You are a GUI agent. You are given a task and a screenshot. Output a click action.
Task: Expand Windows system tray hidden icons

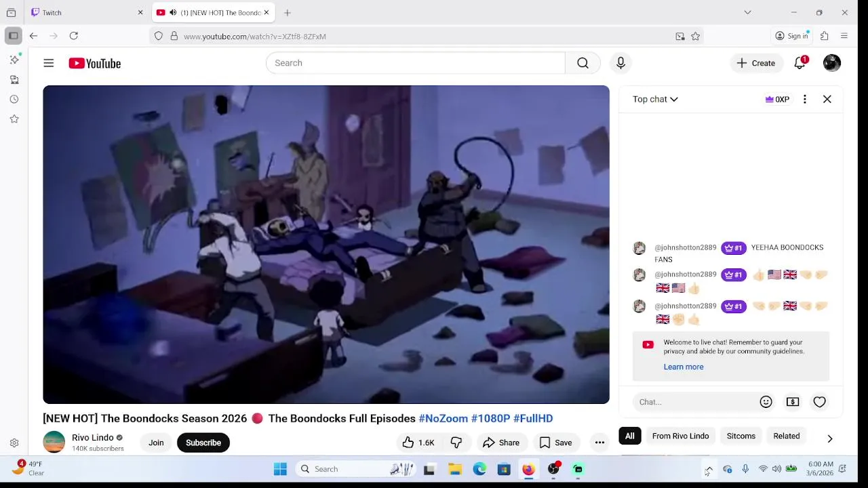pos(709,469)
